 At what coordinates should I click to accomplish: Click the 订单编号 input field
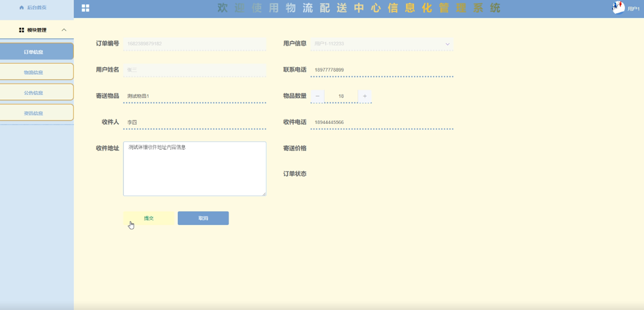pos(195,44)
